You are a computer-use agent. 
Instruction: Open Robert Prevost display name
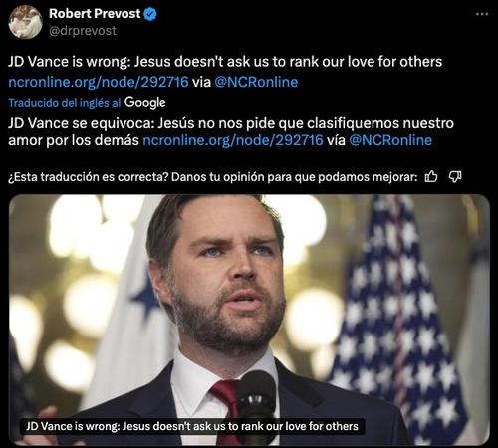(x=95, y=14)
